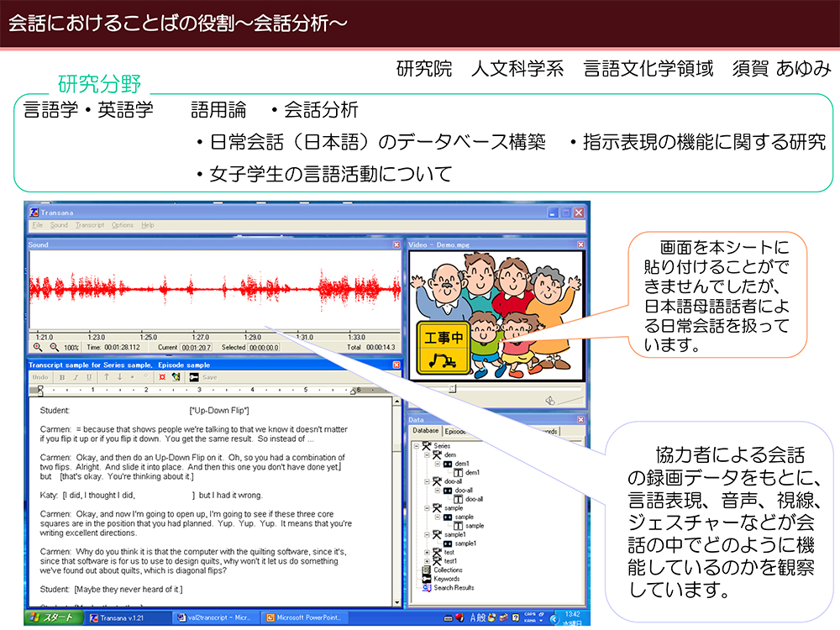Click the right margin marker on the ruler
The image size is (840, 630).
point(353,391)
